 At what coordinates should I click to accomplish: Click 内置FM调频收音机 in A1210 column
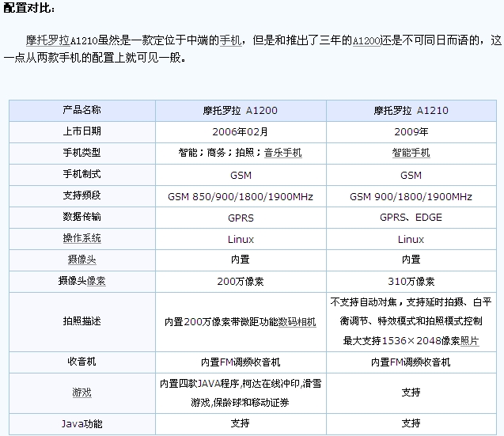click(x=411, y=362)
